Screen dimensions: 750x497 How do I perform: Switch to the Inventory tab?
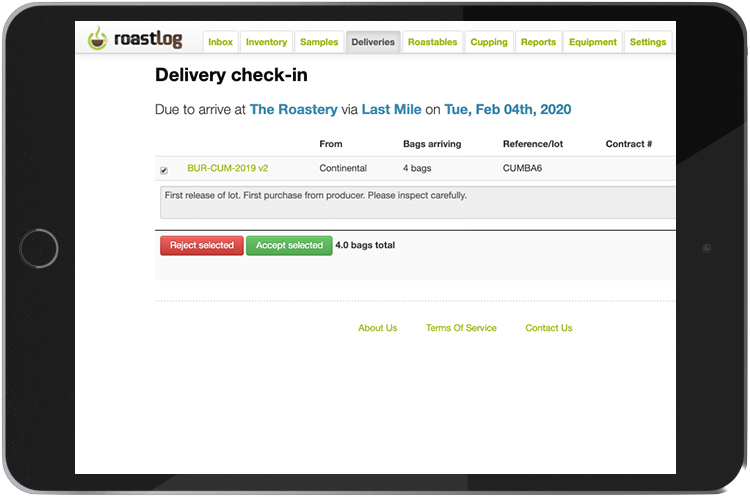point(267,42)
